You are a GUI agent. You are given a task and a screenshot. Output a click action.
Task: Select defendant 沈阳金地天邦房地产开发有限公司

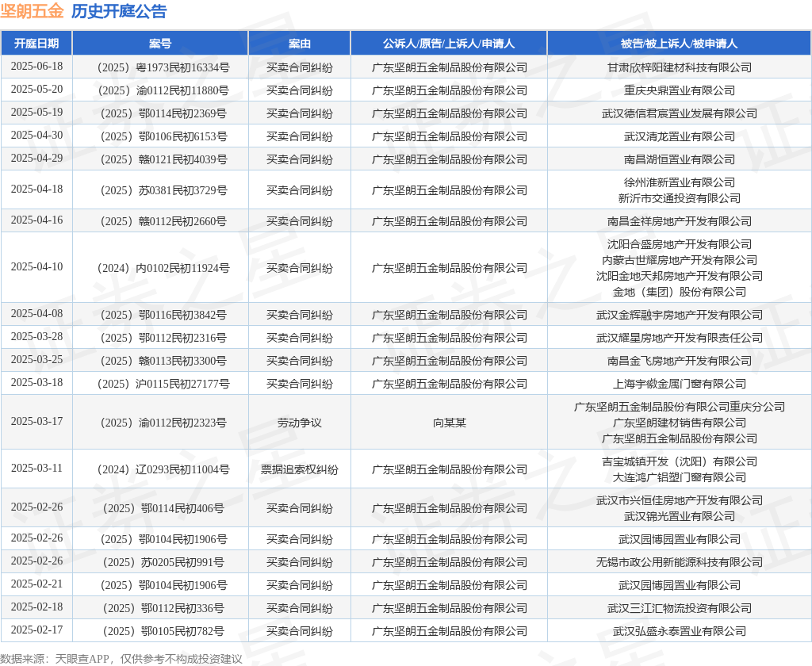pos(680,276)
